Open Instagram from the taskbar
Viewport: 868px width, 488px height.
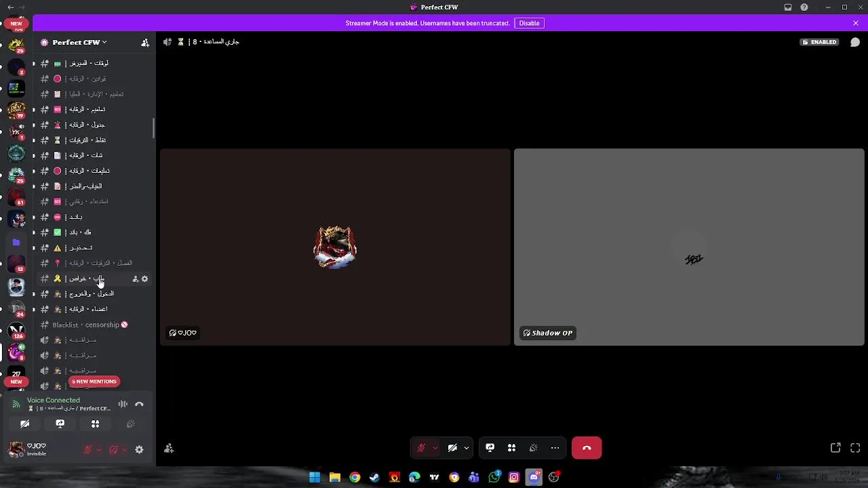[514, 477]
